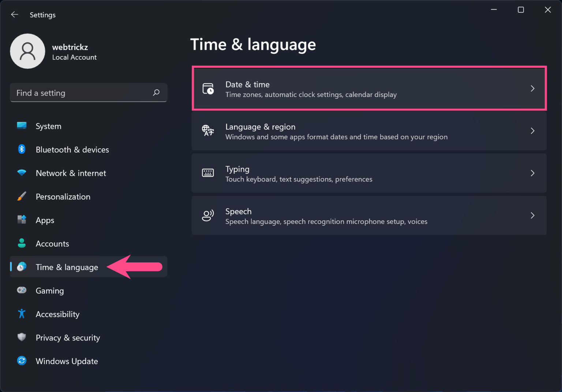The height and width of the screenshot is (392, 562).
Task: Expand the Date & time section
Action: pos(369,88)
